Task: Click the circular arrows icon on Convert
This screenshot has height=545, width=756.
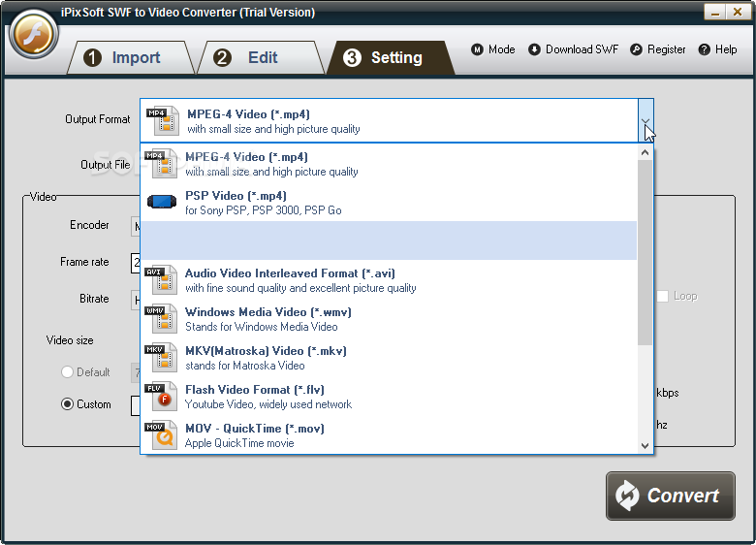Action: [627, 496]
